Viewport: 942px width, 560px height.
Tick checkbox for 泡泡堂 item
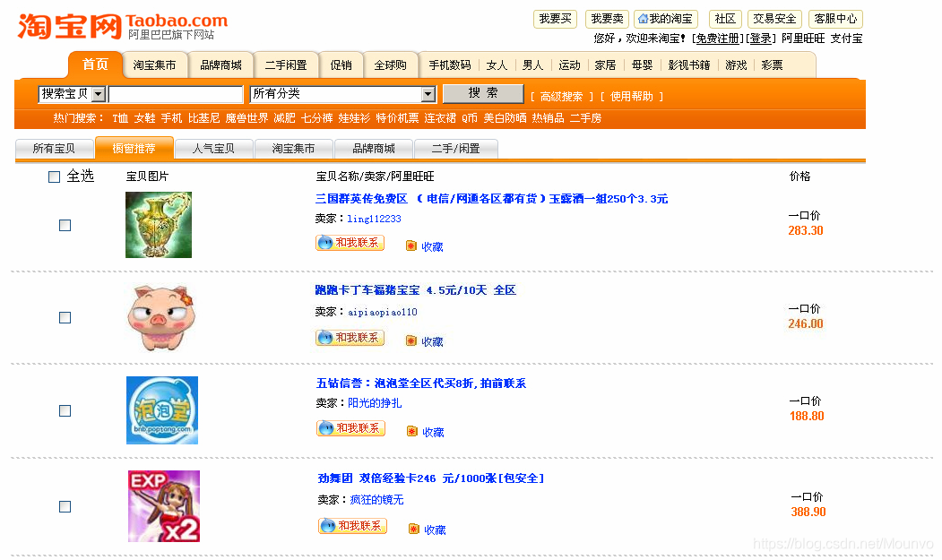pyautogui.click(x=65, y=411)
